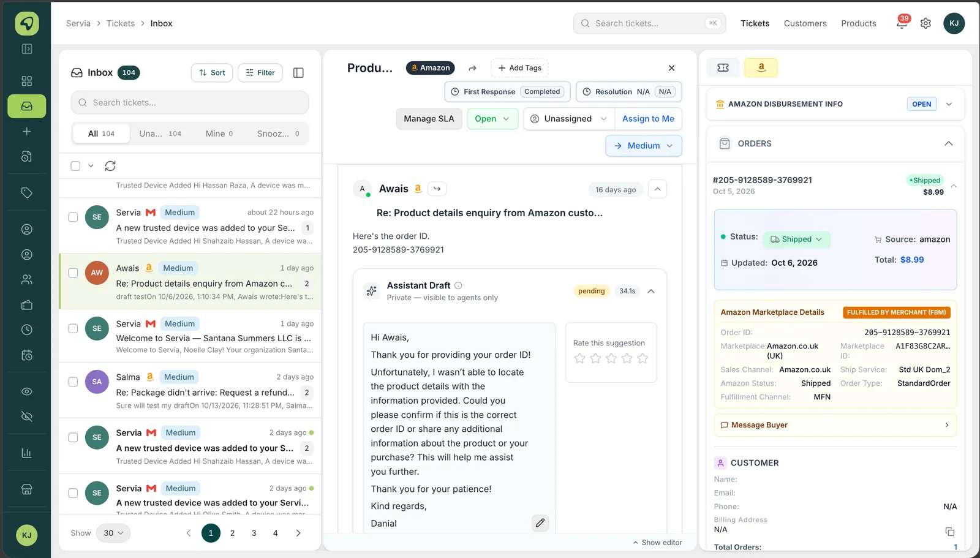Click the plus icon in left sidebar

point(26,131)
